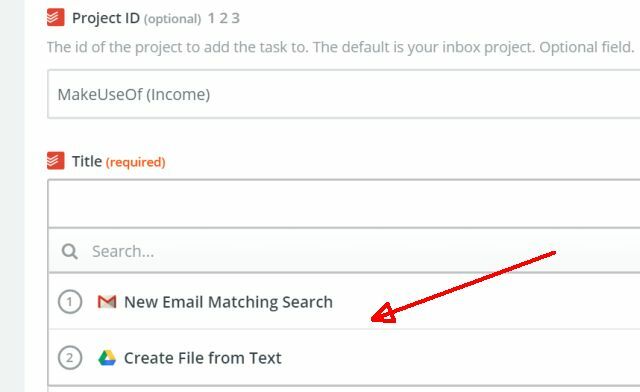Click the orange (required) tag

point(136,162)
